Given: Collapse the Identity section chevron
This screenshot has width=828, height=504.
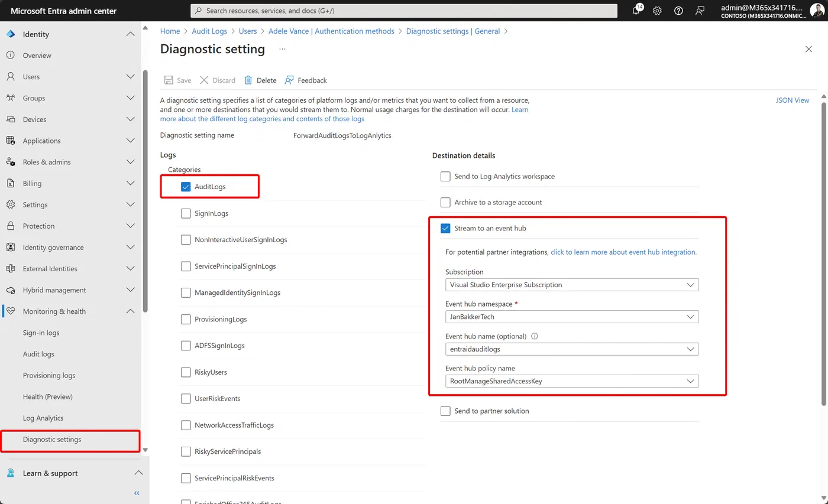Looking at the screenshot, I should point(131,34).
